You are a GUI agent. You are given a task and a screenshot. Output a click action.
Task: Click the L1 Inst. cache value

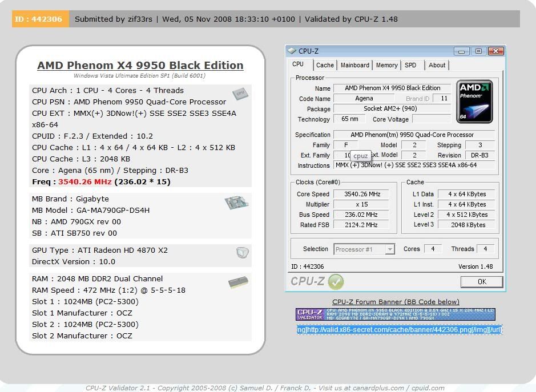click(x=466, y=204)
